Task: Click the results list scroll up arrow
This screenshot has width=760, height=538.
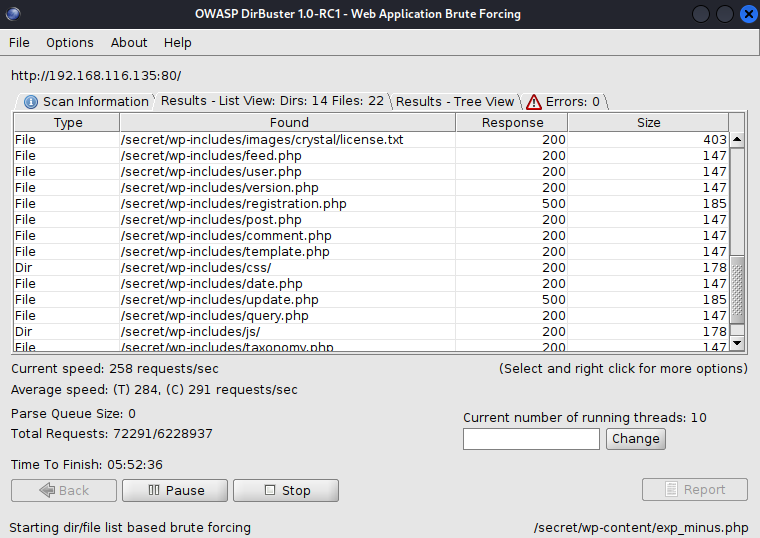Action: pos(737,140)
